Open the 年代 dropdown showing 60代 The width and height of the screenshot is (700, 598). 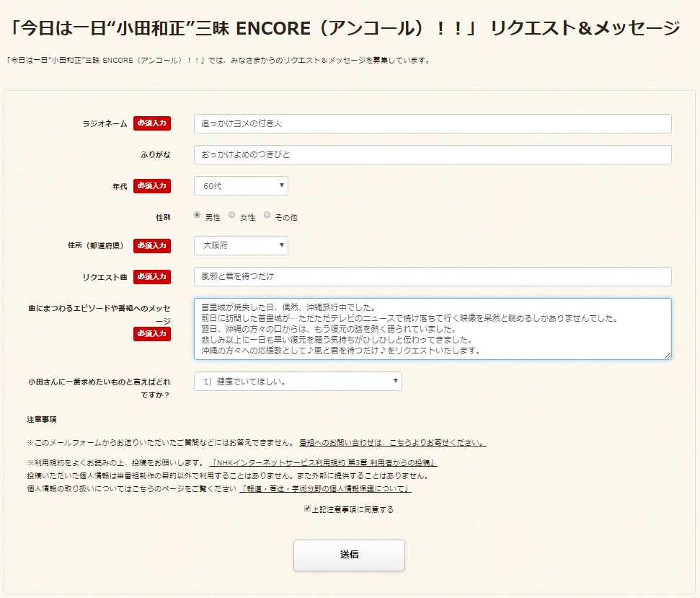[x=241, y=186]
